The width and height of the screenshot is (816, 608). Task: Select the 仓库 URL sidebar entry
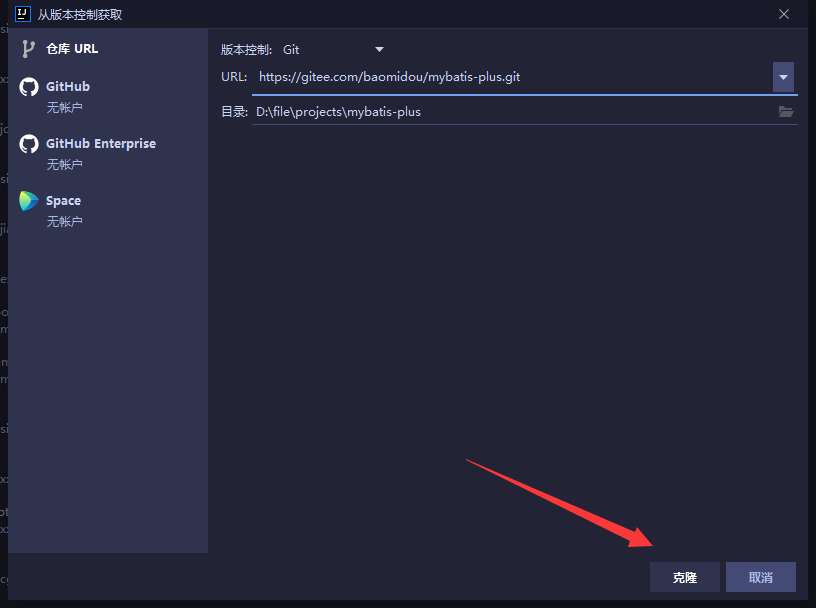click(x=72, y=49)
